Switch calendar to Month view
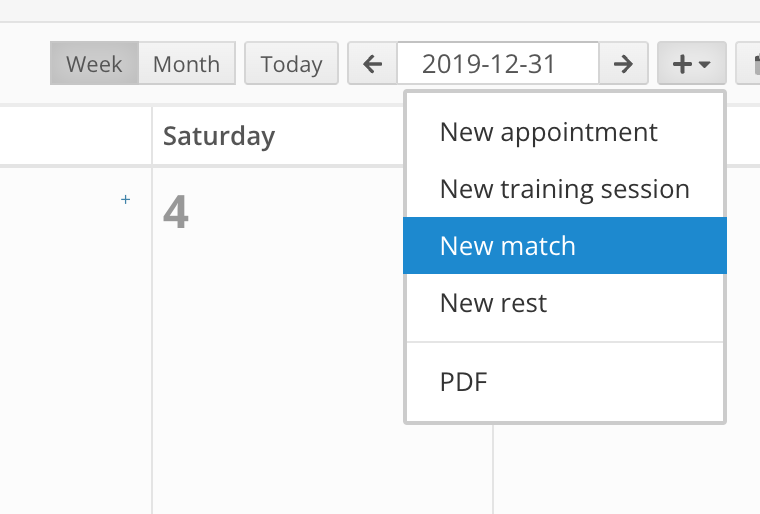This screenshot has height=514, width=760. (x=187, y=64)
